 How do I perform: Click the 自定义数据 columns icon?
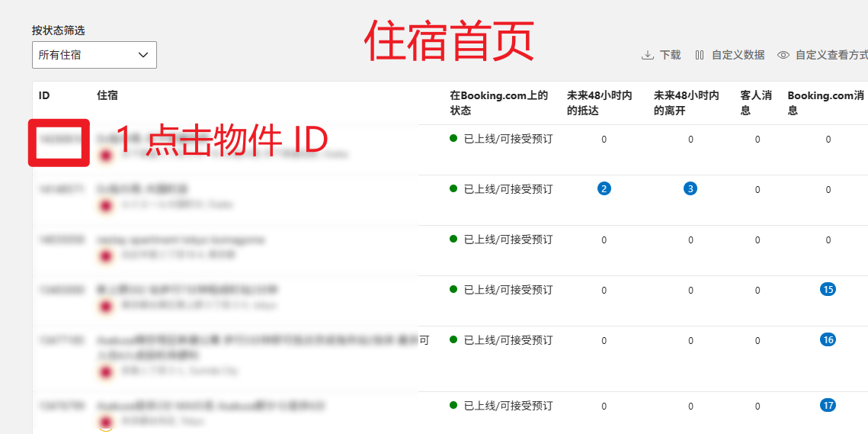click(700, 55)
